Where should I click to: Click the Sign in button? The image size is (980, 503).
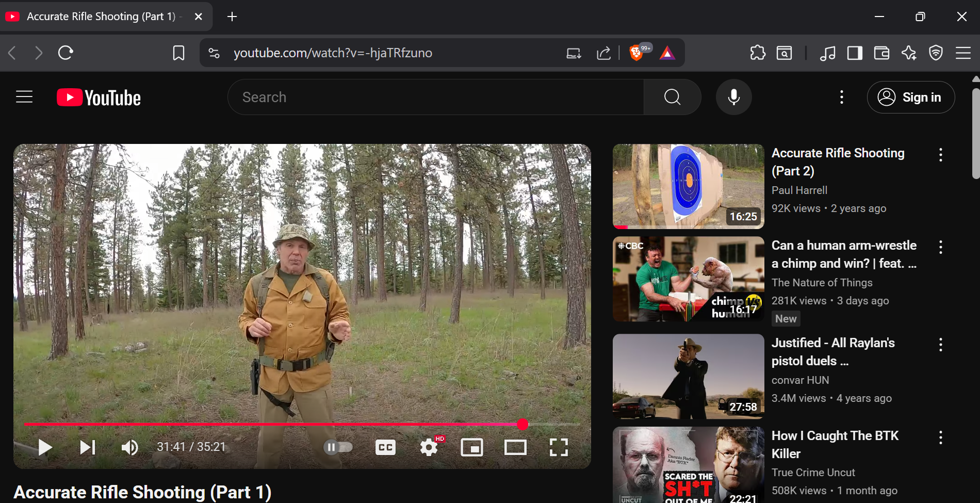[x=911, y=97]
